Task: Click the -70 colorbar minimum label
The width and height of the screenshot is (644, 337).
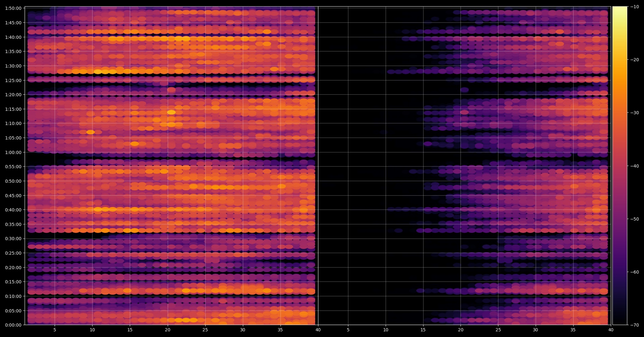Action: (635, 325)
